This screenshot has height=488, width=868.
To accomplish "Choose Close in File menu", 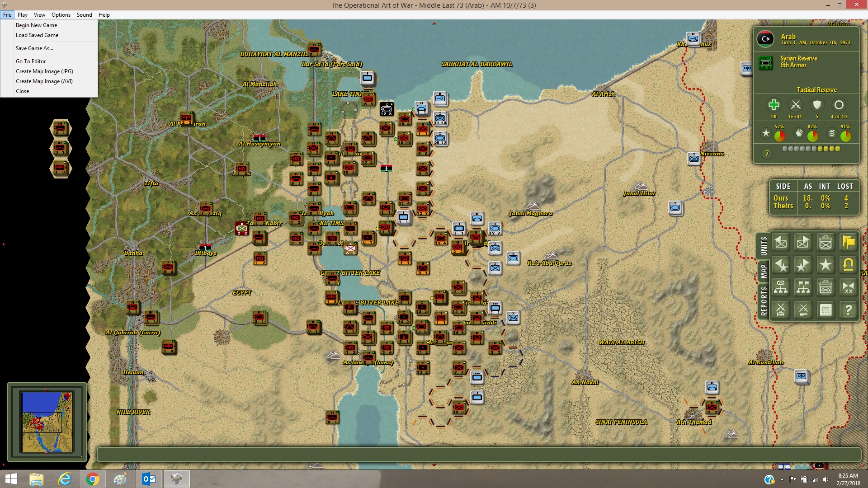I will [49, 91].
